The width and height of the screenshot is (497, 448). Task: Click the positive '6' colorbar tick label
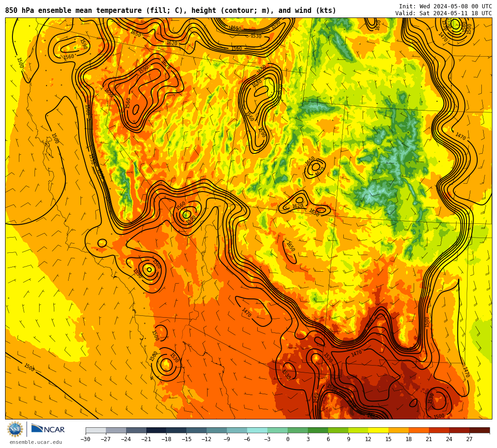pos(328,439)
